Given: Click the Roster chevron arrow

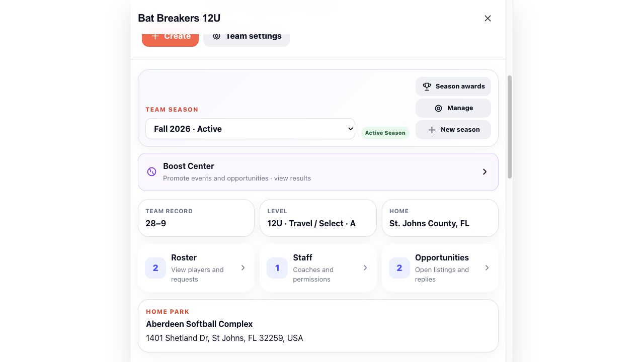Looking at the screenshot, I should tap(243, 268).
